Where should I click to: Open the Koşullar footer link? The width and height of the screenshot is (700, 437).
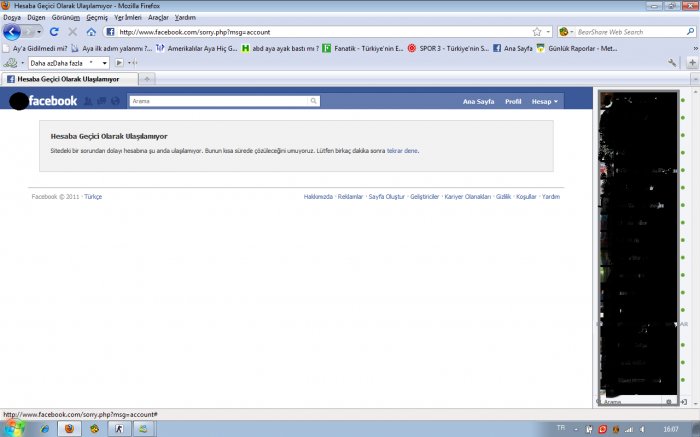pos(526,196)
